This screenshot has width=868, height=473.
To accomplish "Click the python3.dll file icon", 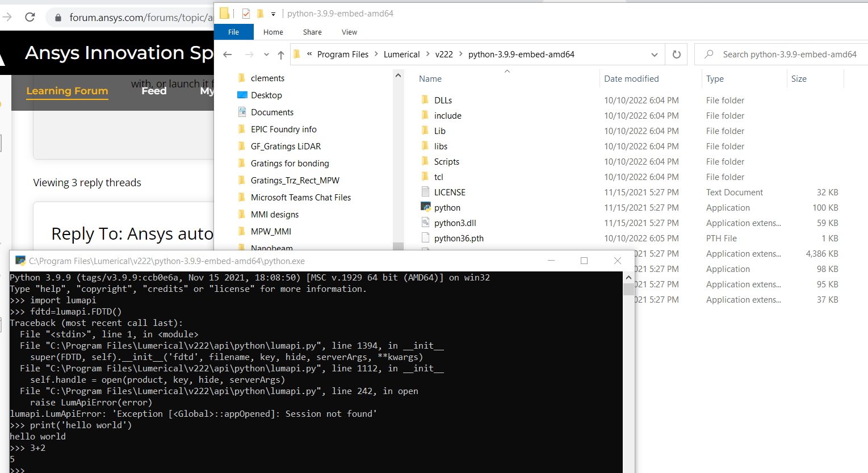I will [x=426, y=223].
